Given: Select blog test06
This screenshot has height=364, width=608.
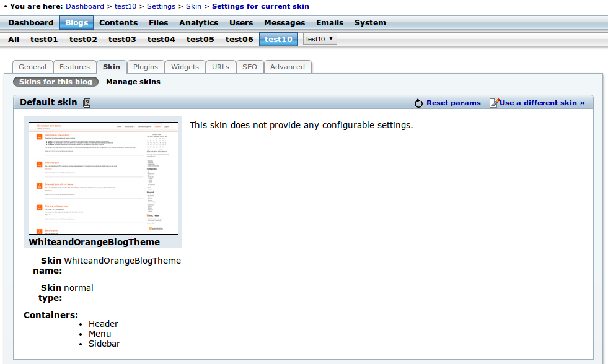Looking at the screenshot, I should (239, 40).
